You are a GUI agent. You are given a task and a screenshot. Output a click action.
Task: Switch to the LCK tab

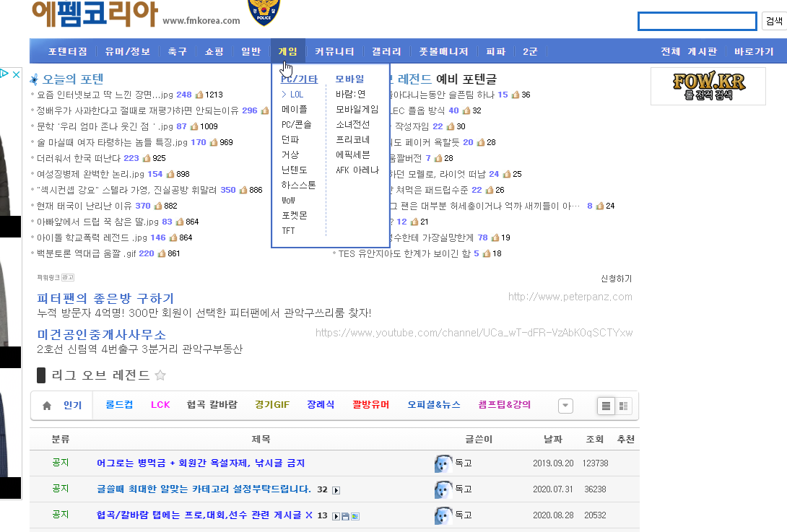pos(160,404)
